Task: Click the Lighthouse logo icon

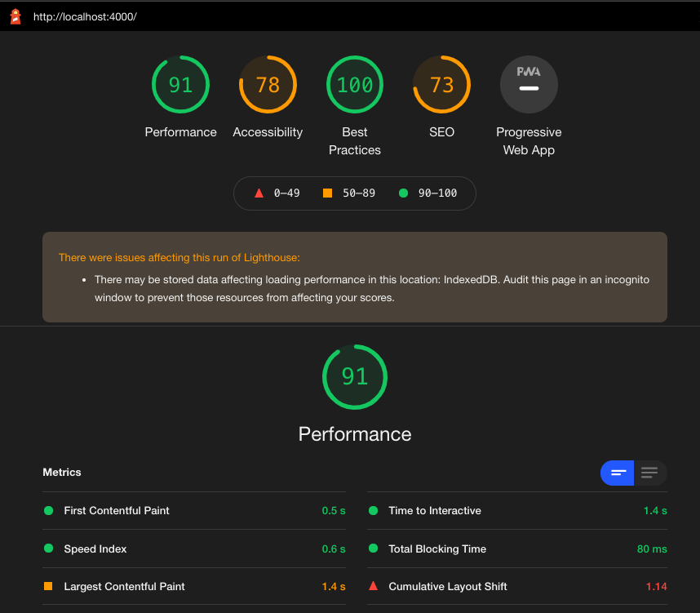Action: pyautogui.click(x=16, y=16)
